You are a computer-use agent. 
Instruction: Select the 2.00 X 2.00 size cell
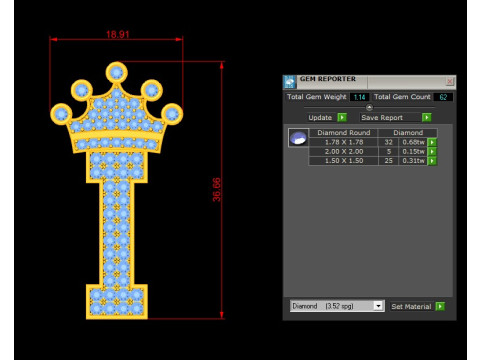click(x=344, y=152)
